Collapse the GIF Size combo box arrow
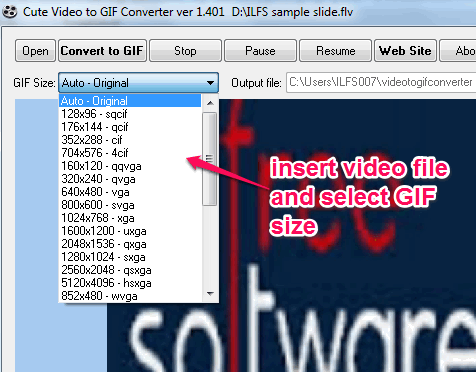This screenshot has width=476, height=372. [210, 83]
